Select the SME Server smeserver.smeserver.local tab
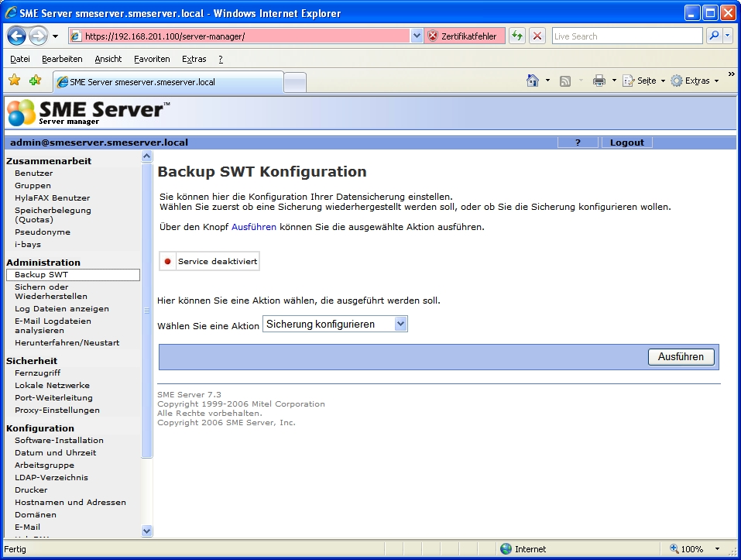 168,82
